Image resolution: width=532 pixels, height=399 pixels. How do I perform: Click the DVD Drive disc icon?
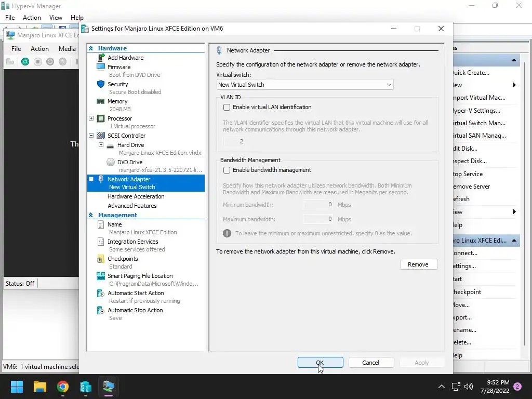coord(111,162)
